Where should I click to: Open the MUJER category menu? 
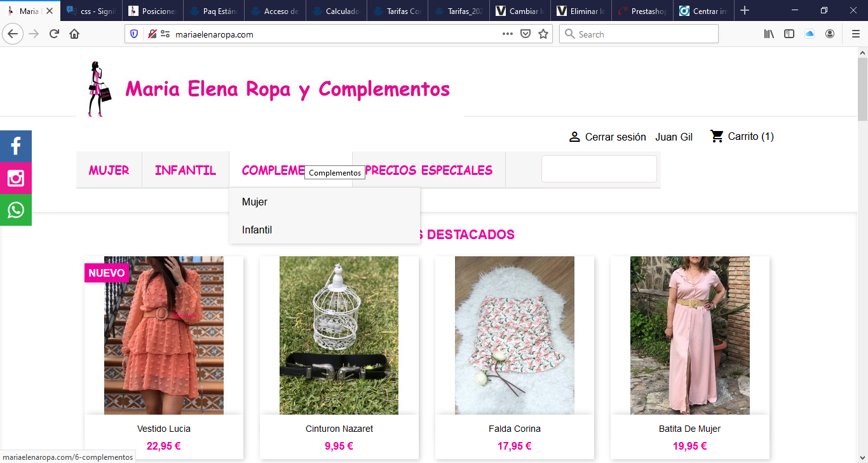pyautogui.click(x=109, y=170)
